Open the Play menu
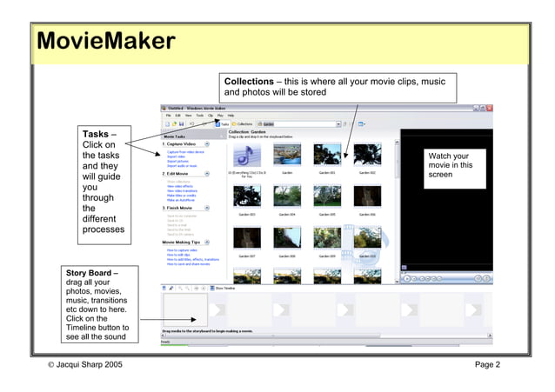This screenshot has height=392, width=555. [x=220, y=116]
